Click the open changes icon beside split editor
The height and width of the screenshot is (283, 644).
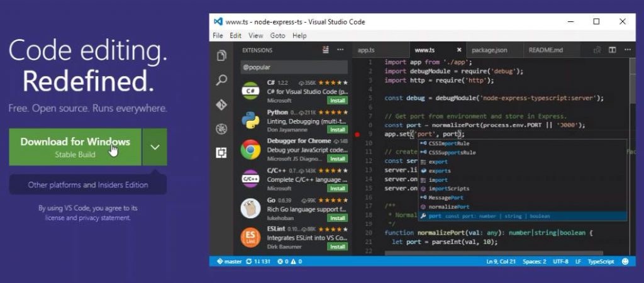[x=597, y=50]
